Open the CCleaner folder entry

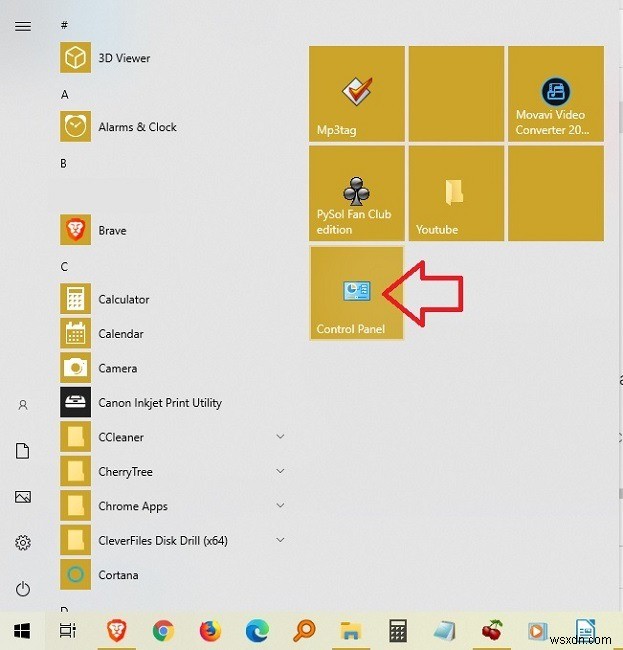(172, 437)
